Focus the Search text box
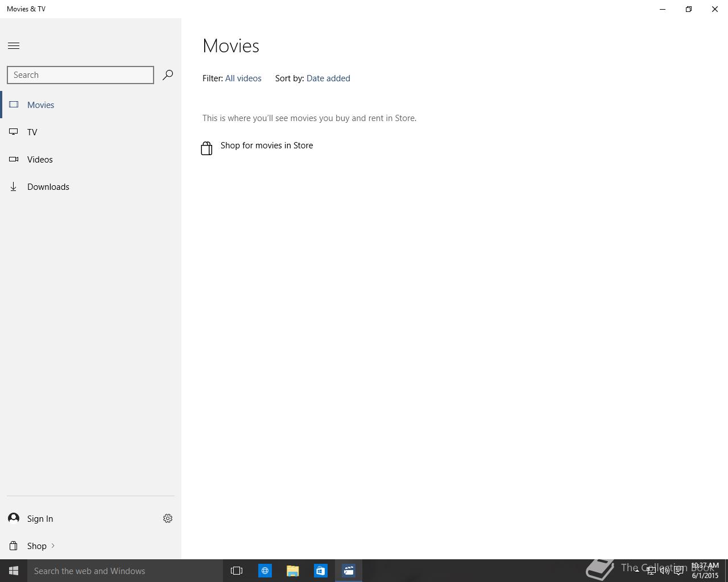 [x=80, y=75]
